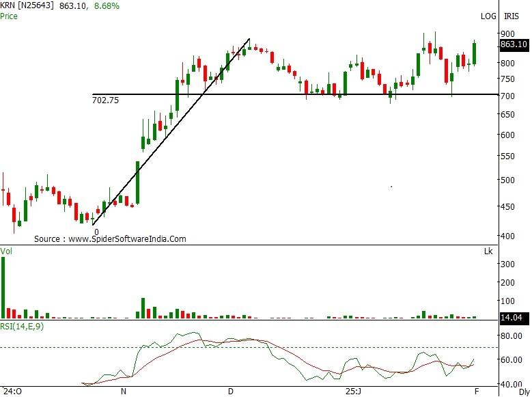Viewport: 532px width, 397px height.
Task: Click the tallest volume bar at far left
Action: 3,287
